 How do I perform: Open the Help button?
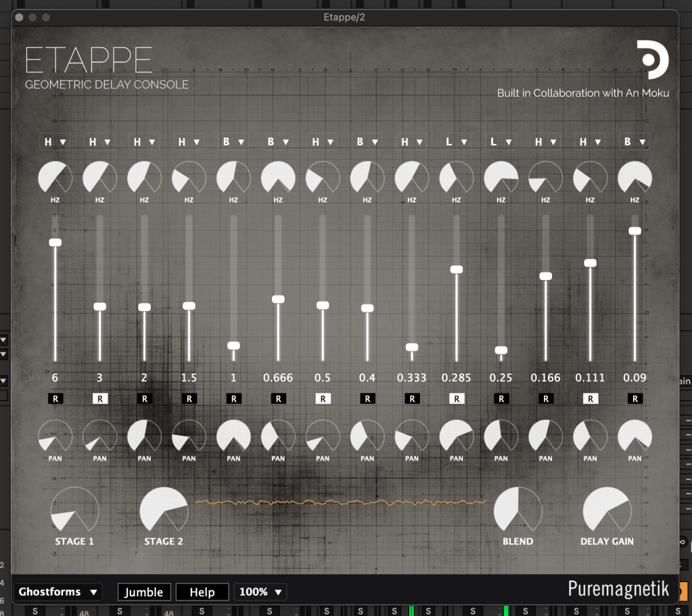202,592
